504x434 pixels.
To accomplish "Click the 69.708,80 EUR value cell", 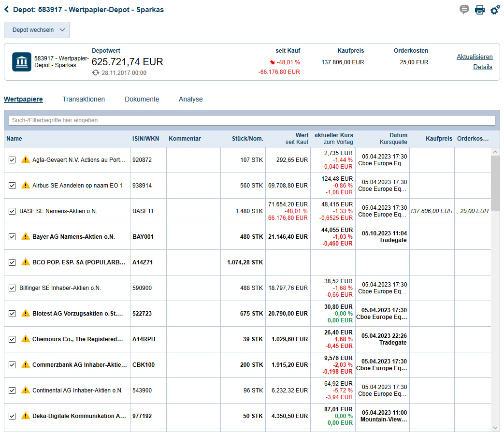I will (x=288, y=185).
